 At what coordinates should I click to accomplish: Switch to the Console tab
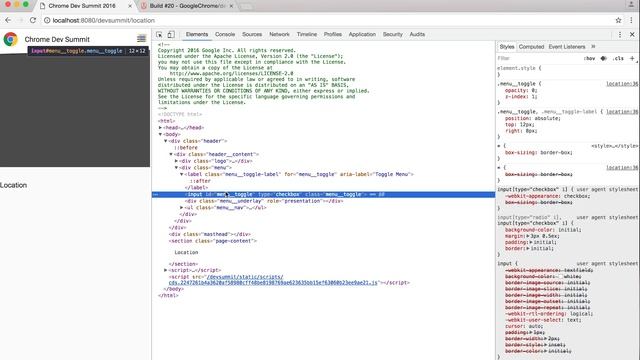point(225,35)
